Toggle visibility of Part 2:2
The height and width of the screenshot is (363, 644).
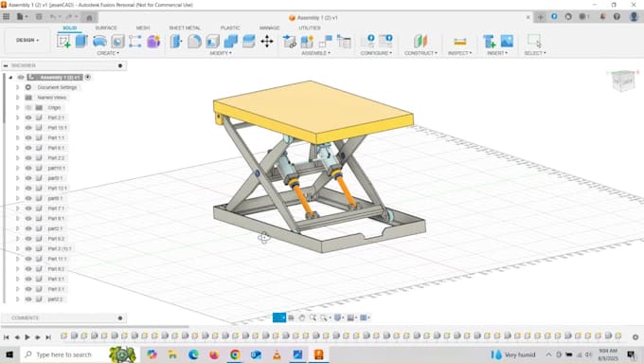click(x=28, y=158)
